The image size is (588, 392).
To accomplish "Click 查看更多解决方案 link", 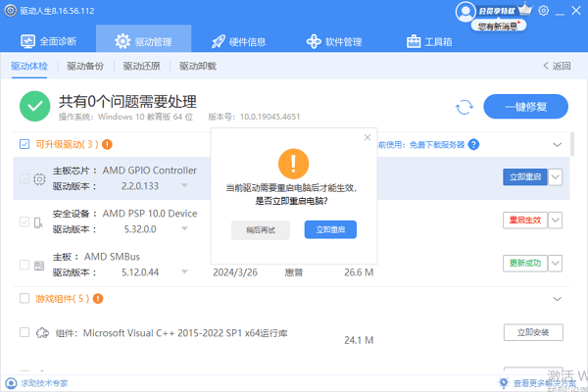I will pyautogui.click(x=545, y=383).
